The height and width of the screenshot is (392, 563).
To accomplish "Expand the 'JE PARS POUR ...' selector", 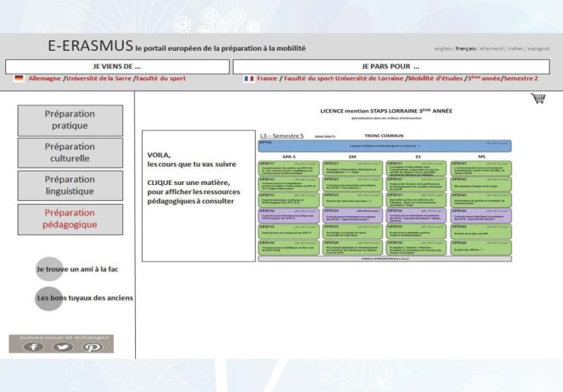I will tap(391, 67).
